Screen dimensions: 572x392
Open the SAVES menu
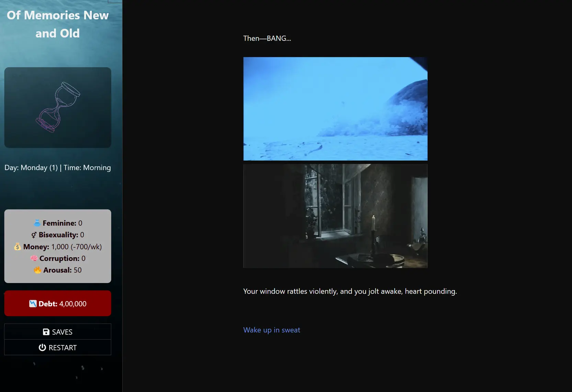coord(58,332)
